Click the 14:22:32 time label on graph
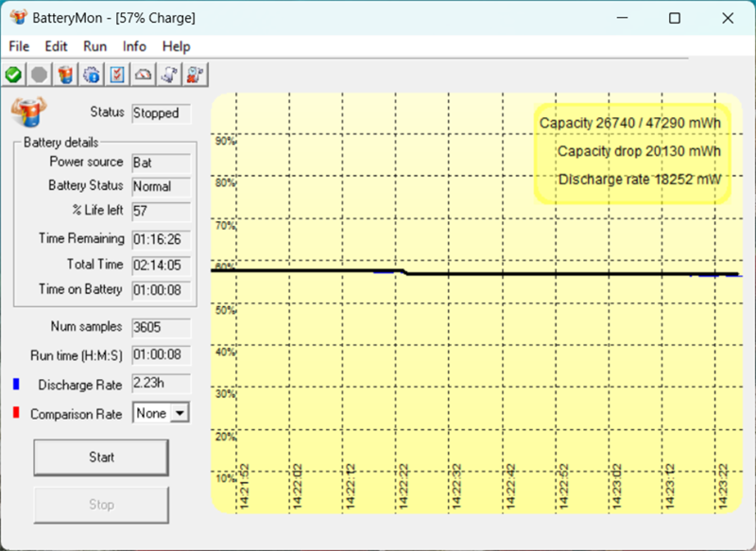The image size is (756, 551). click(x=457, y=487)
